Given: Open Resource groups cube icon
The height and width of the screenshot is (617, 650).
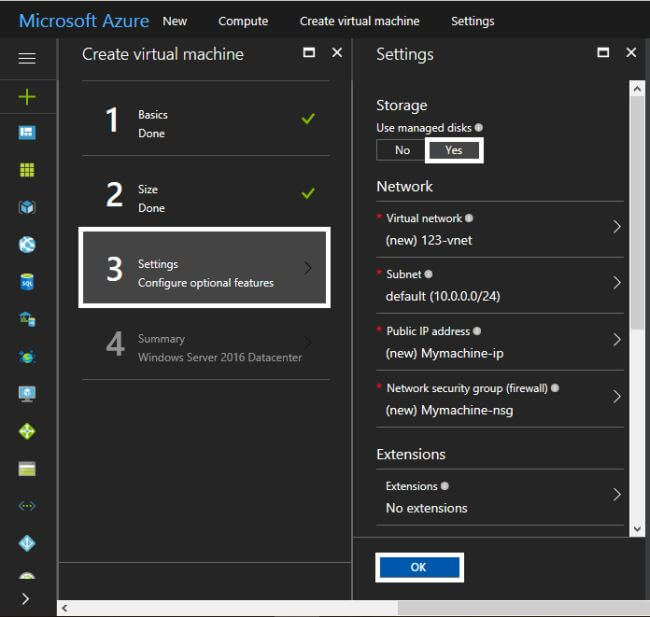Looking at the screenshot, I should coord(27,208).
